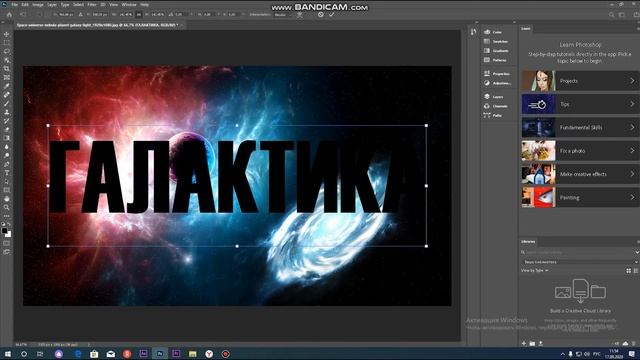Expand the Painting tutorials chevron
This screenshot has height=360, width=640.
632,197
